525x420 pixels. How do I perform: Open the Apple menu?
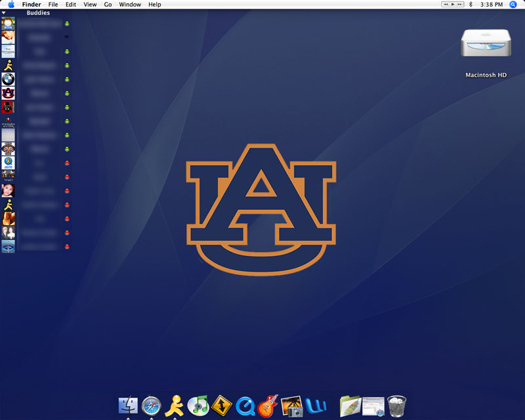[11, 5]
